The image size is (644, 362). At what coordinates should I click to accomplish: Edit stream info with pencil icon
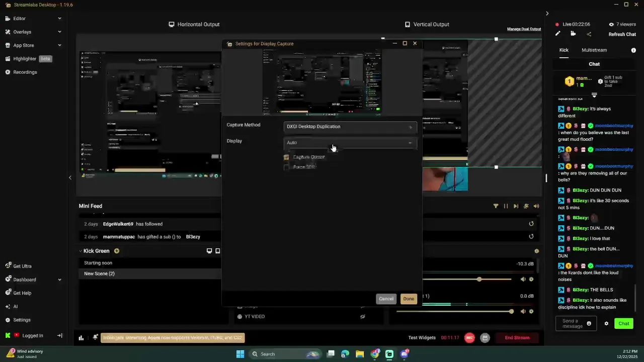tap(557, 34)
